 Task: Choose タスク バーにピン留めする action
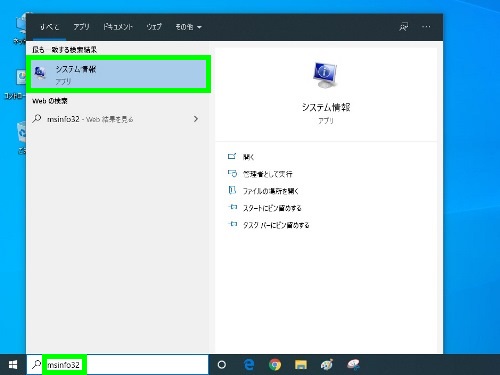tap(276, 225)
